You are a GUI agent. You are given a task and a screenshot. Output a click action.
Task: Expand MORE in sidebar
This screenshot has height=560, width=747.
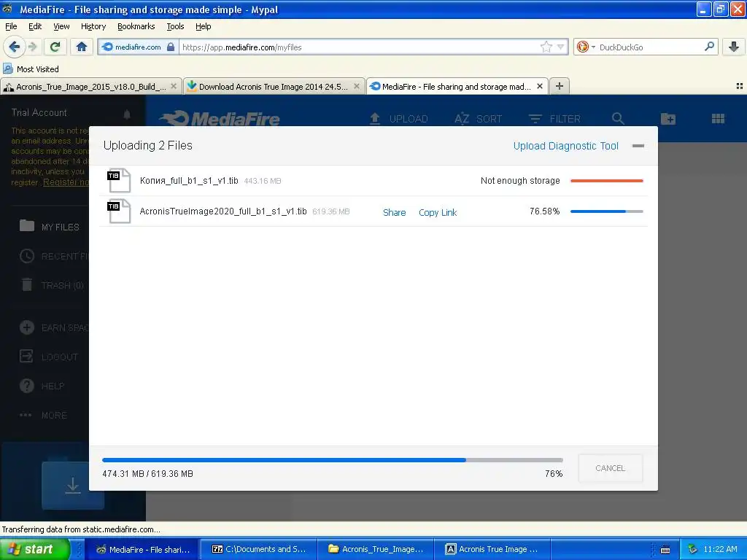coord(43,415)
